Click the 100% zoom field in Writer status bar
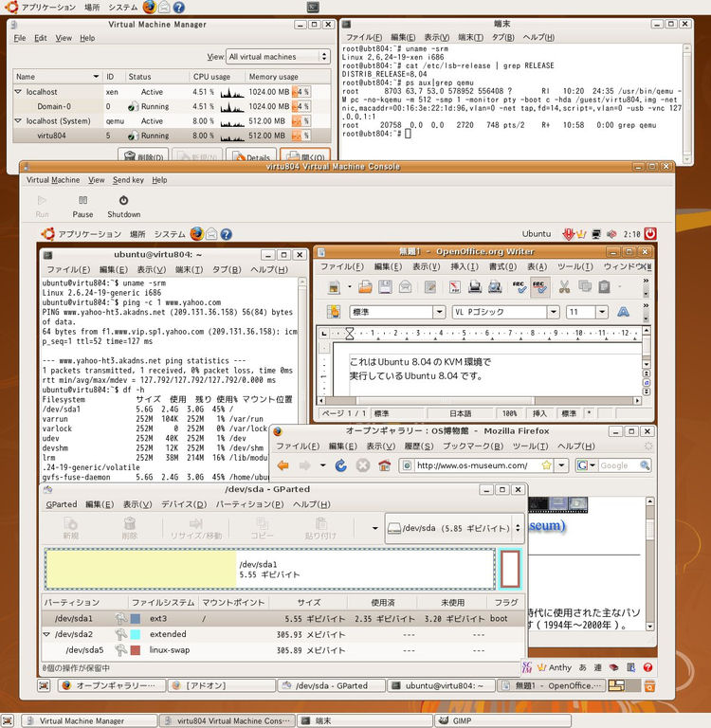 [x=509, y=413]
